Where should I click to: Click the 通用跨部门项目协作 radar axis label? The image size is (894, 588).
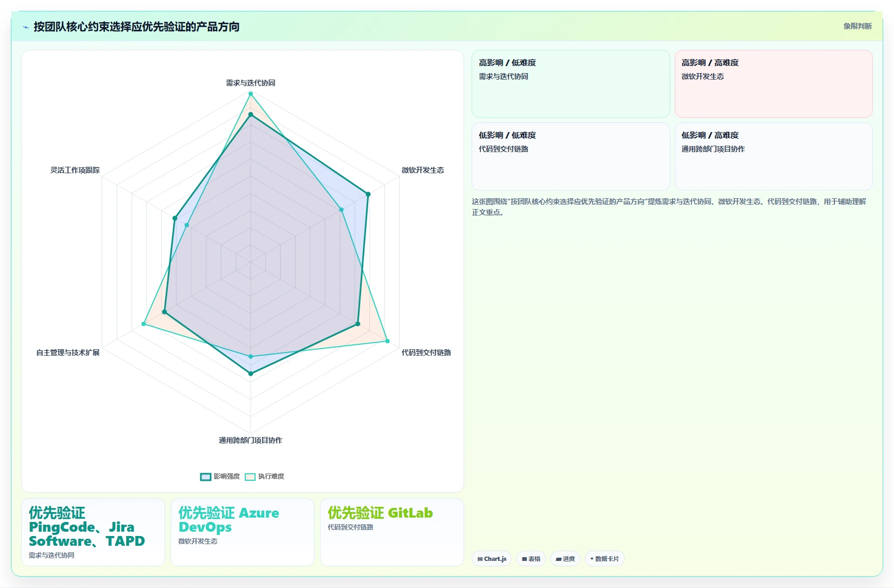[251, 440]
